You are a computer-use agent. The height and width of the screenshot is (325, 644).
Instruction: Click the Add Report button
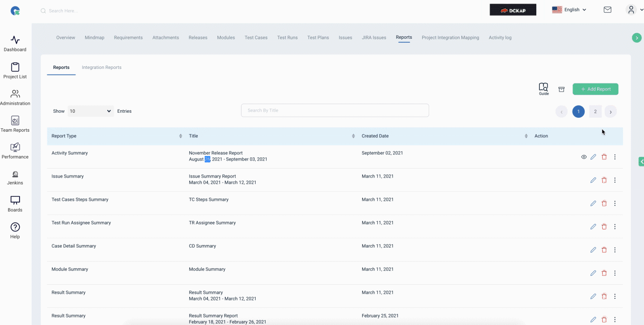595,89
